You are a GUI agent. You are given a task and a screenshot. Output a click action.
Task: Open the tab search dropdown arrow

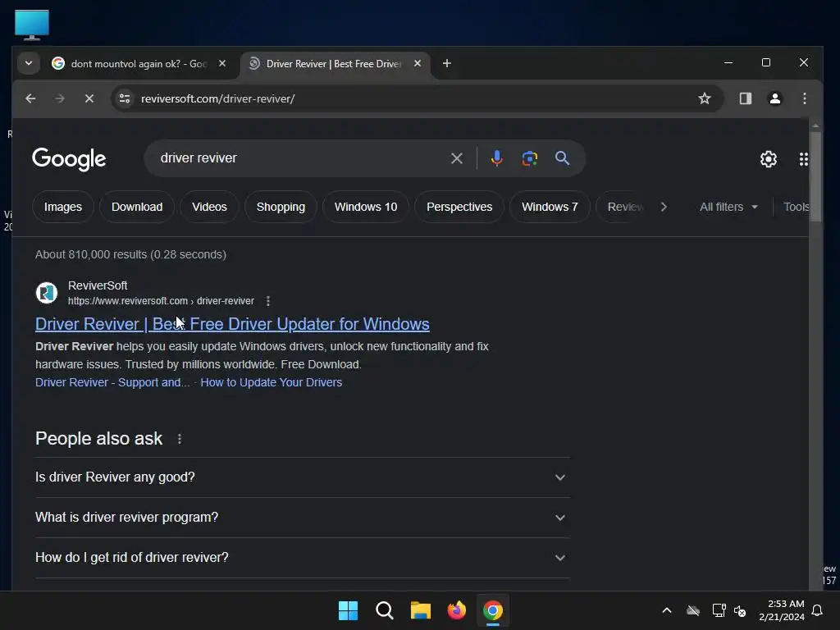[29, 63]
